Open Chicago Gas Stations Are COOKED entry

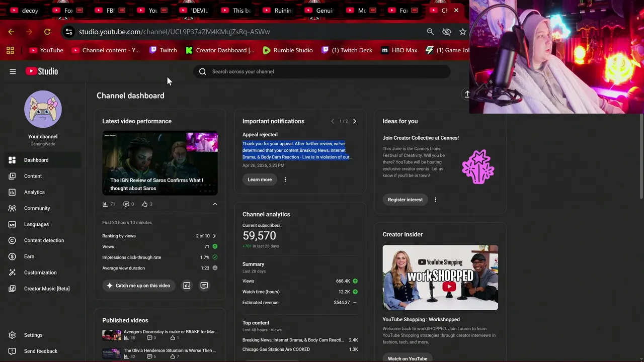300,349
